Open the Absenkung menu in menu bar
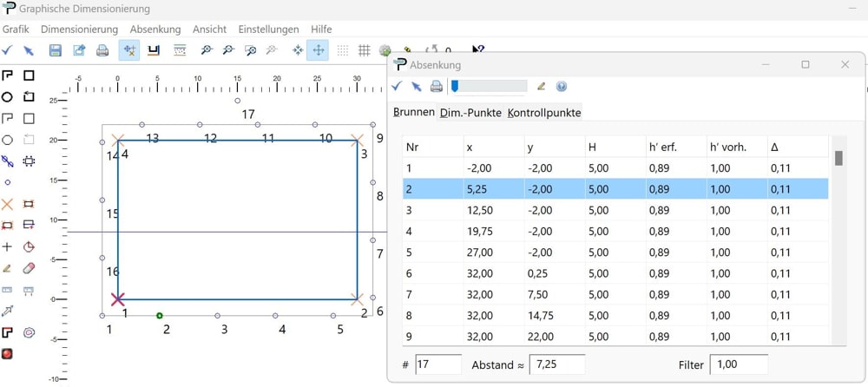Viewport: 868px width, 387px height. coord(155,30)
